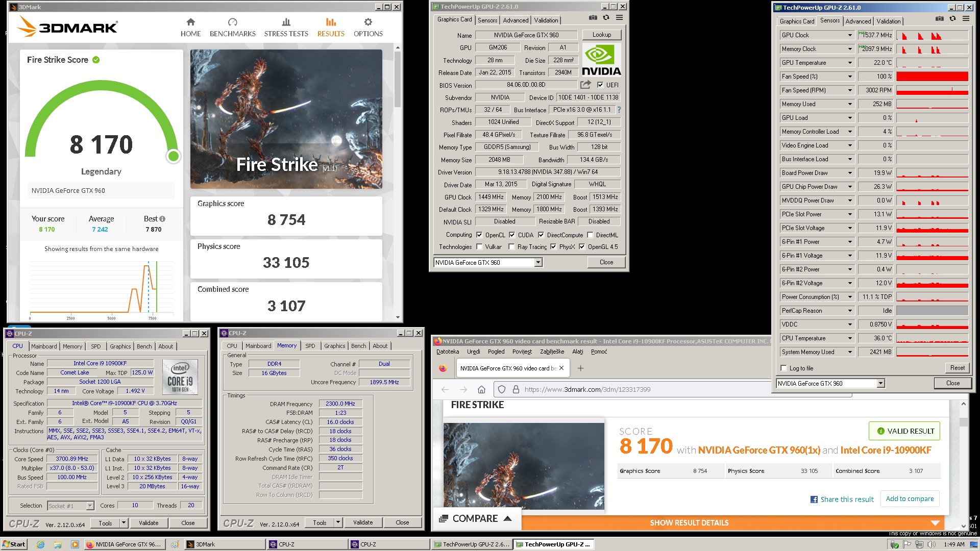
Task: Click GPU-Z Graphics Card screenshot camera icon
Action: pos(593,18)
